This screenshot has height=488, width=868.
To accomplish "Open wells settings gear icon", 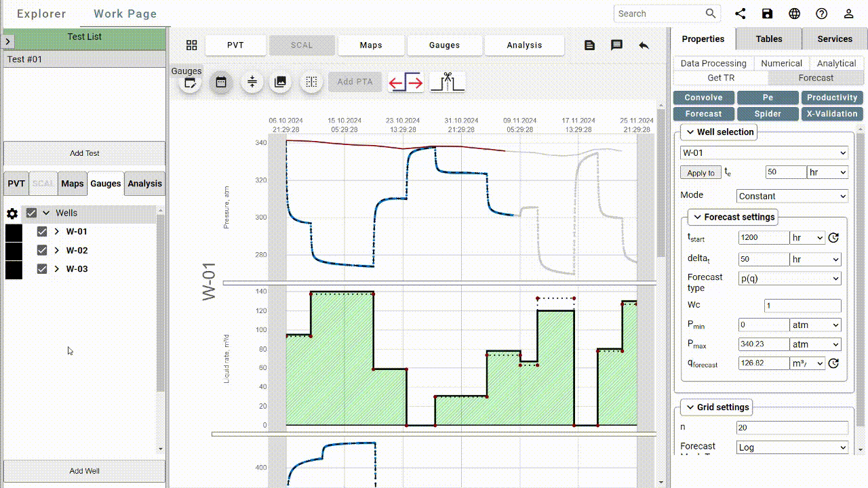I will pos(12,213).
